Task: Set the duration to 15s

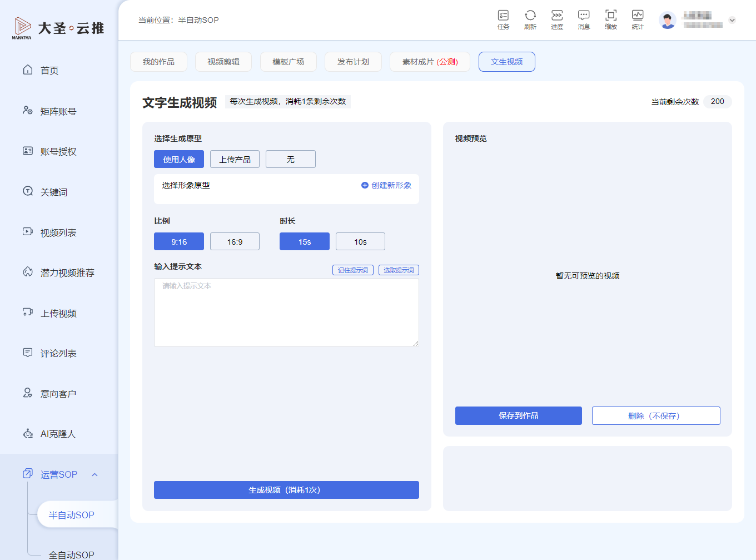Action: 305,241
